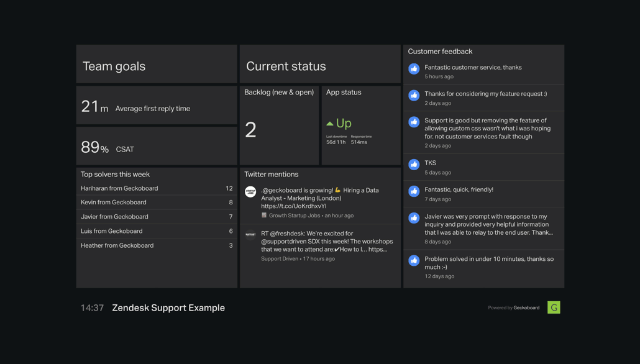Click thumbs-up icon beside "Fantastic, quick, friendly!"
Screen dimensions: 640x364
(414, 191)
